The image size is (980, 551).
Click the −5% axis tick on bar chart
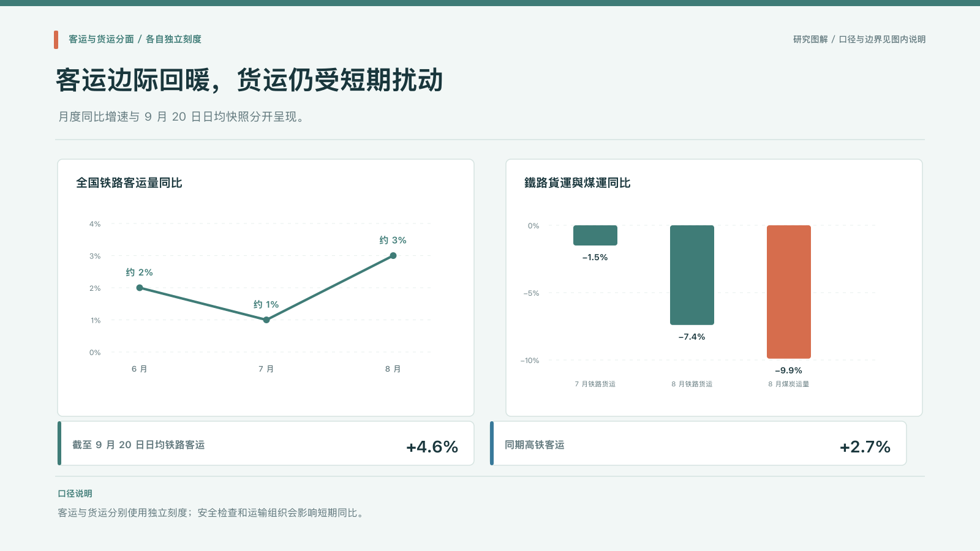pos(531,293)
